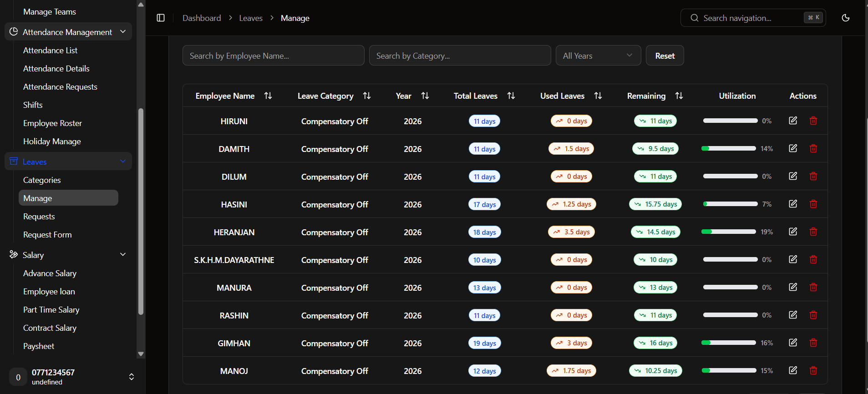The image size is (868, 394).
Task: Open Employee loan page
Action: pos(49,292)
